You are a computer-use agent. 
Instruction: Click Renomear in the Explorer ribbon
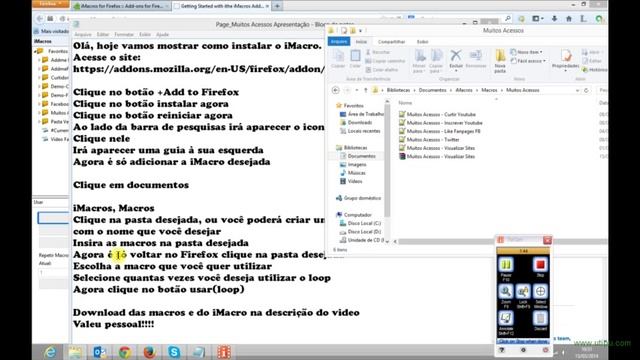point(476,59)
